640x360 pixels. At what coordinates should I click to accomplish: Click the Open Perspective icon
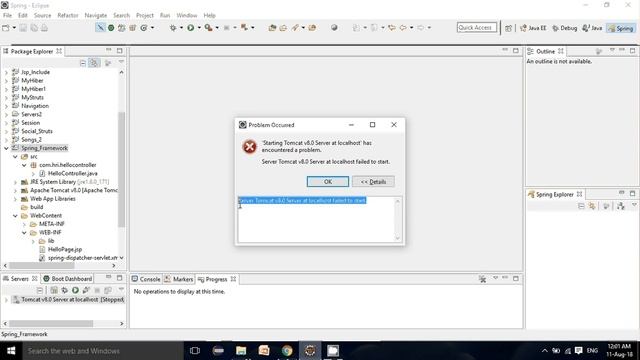point(509,28)
